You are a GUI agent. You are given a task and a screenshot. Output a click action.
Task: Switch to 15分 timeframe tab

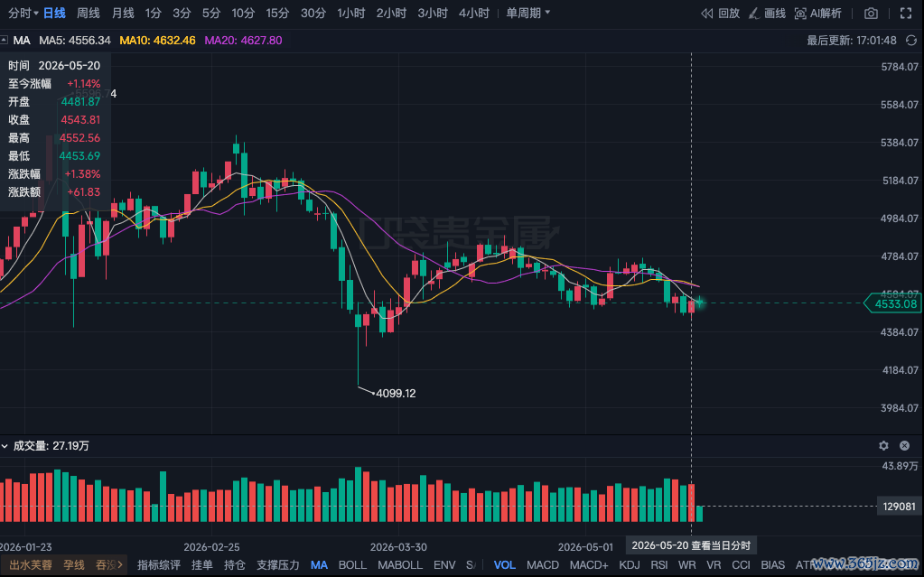coord(277,13)
